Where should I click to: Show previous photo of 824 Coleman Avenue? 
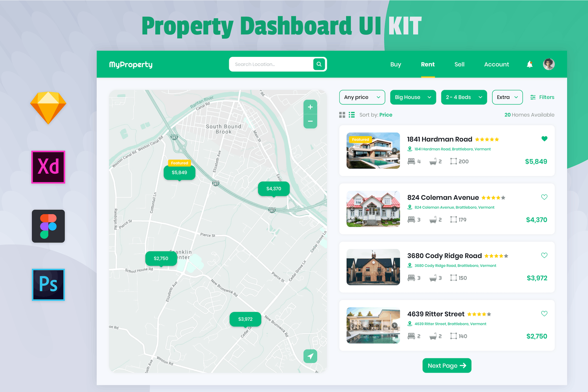pyautogui.click(x=352, y=209)
